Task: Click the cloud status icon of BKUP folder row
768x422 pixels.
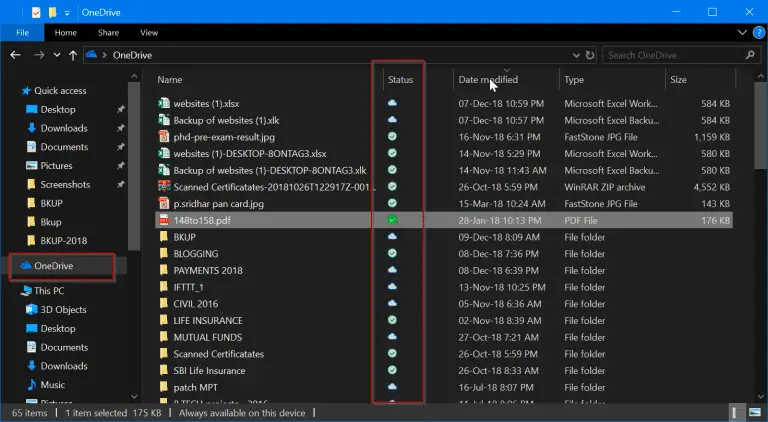Action: 392,237
